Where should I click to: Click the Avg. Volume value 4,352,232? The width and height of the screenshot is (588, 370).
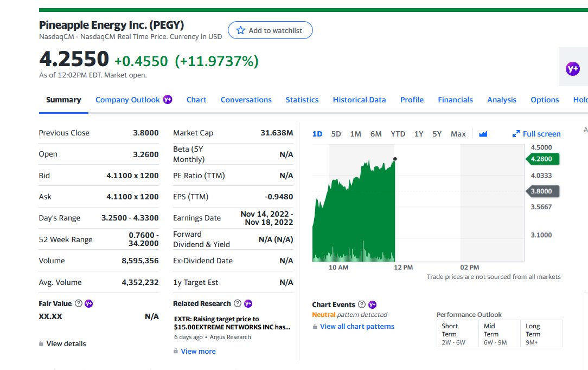(x=140, y=282)
